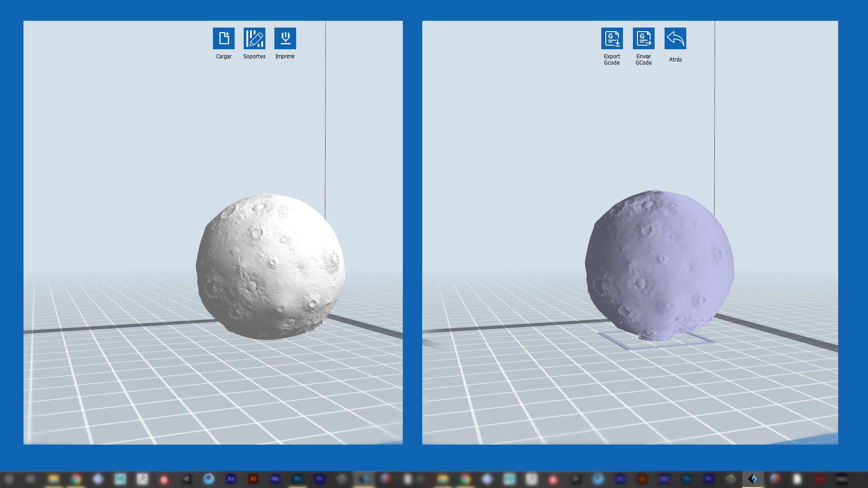The image size is (868, 488).
Task: Open the Soportes supports tool
Action: coord(254,38)
